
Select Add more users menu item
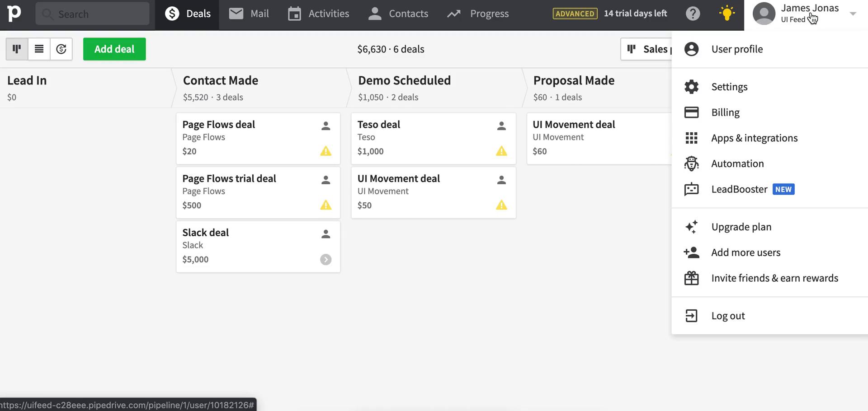point(770,252)
